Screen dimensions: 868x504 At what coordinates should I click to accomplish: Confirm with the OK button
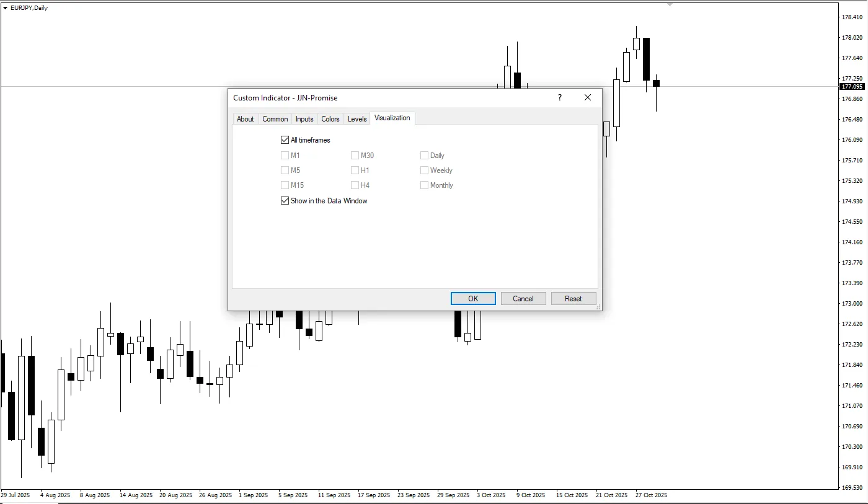(x=473, y=298)
